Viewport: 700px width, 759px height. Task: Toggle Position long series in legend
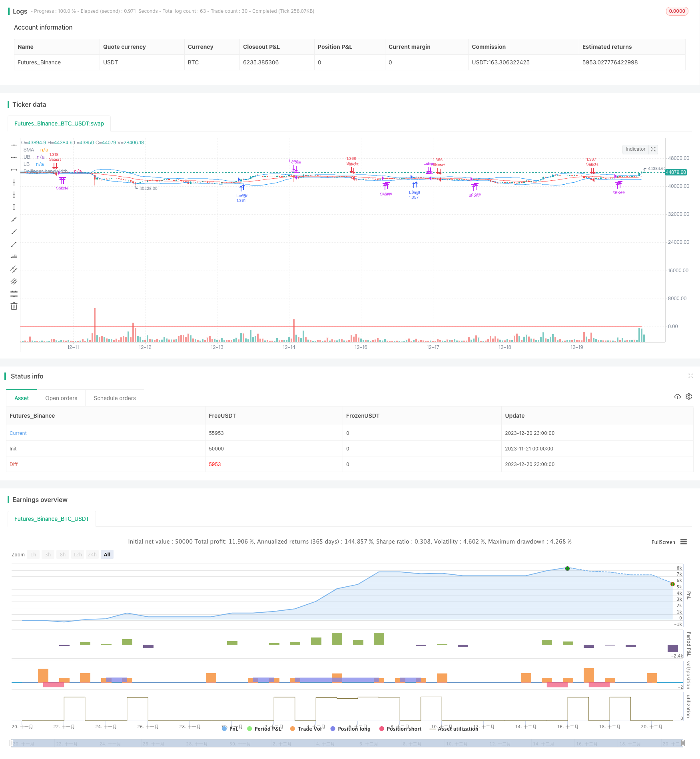click(x=351, y=729)
